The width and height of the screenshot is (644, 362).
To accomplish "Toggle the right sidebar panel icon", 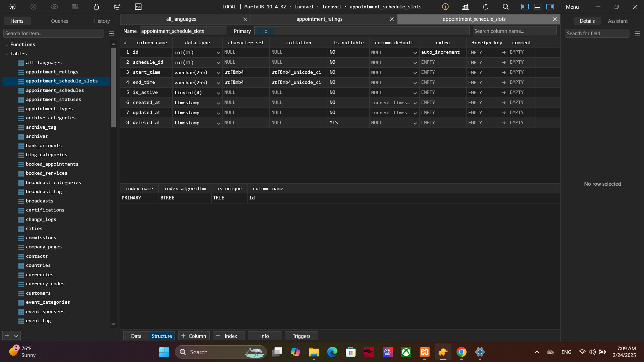I will [x=550, y=7].
